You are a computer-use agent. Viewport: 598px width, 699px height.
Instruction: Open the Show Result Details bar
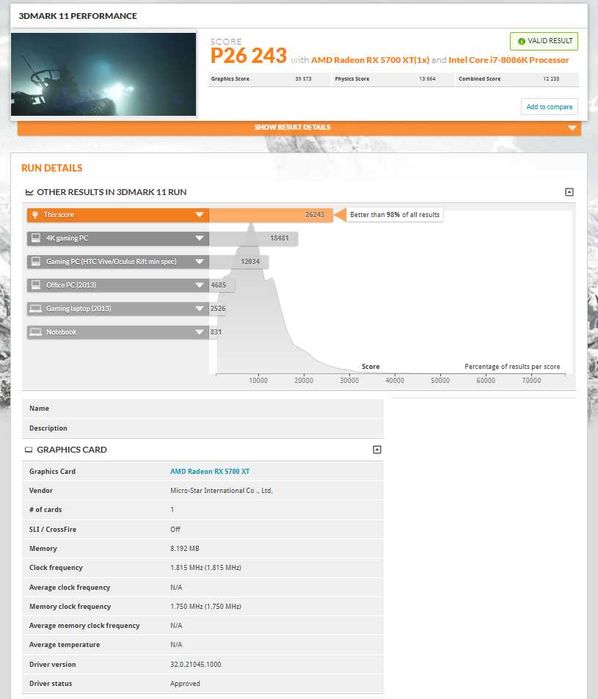click(299, 128)
